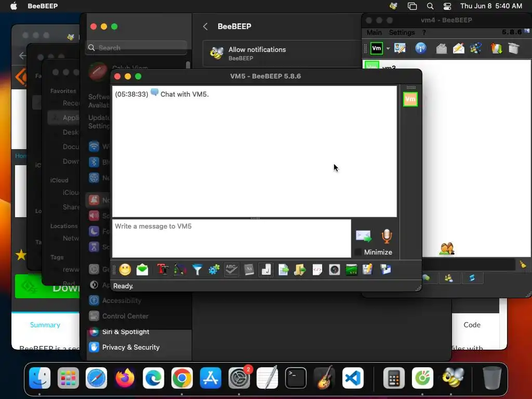This screenshot has width=532, height=399.
Task: Go back using chevron beside BeeBEEP title
Action: coord(205,26)
